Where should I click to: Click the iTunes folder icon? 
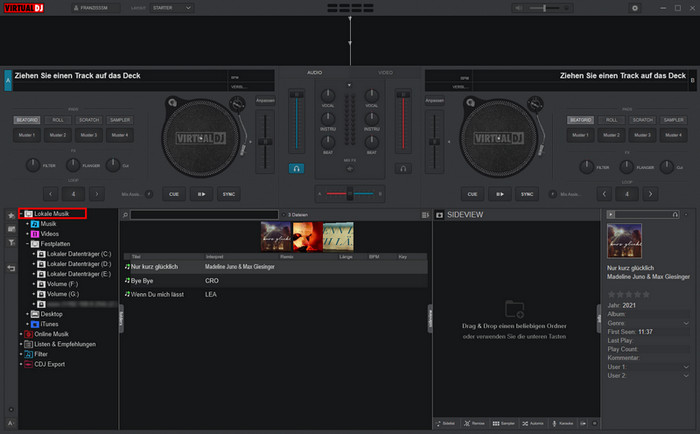(x=35, y=324)
